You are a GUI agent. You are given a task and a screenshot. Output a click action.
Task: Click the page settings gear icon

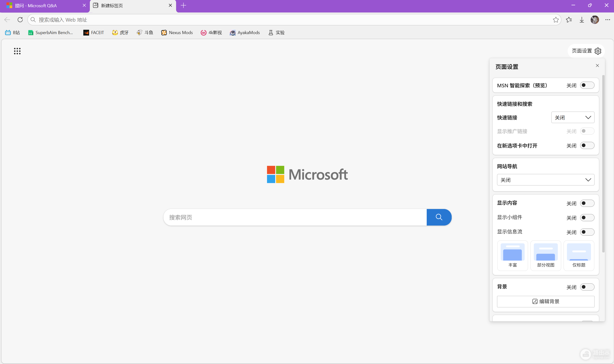coord(598,51)
